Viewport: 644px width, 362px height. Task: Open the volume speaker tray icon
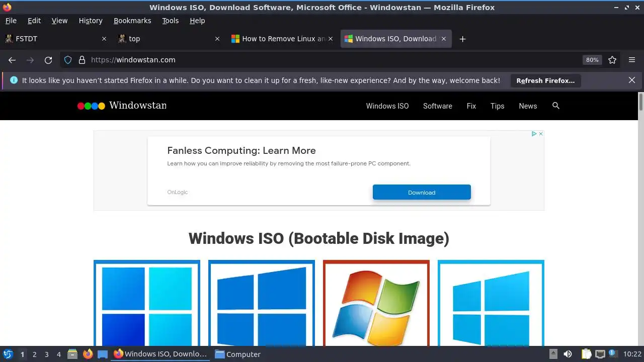pos(568,354)
